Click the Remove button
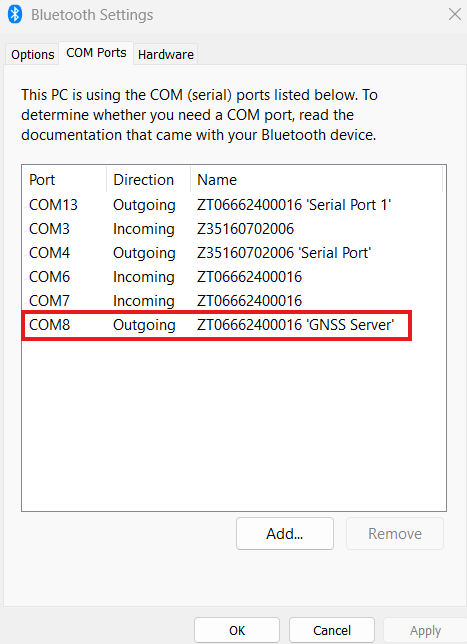The image size is (467, 644). [x=395, y=533]
